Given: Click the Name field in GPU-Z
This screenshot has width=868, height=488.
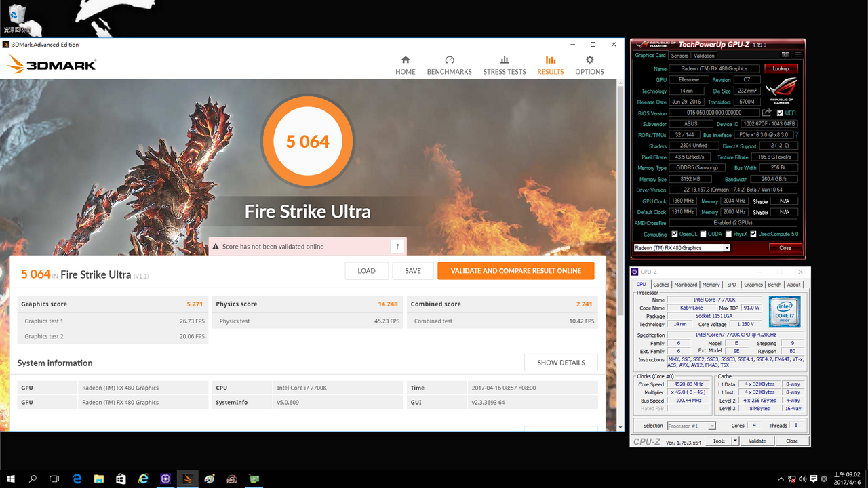Looking at the screenshot, I should pyautogui.click(x=715, y=68).
